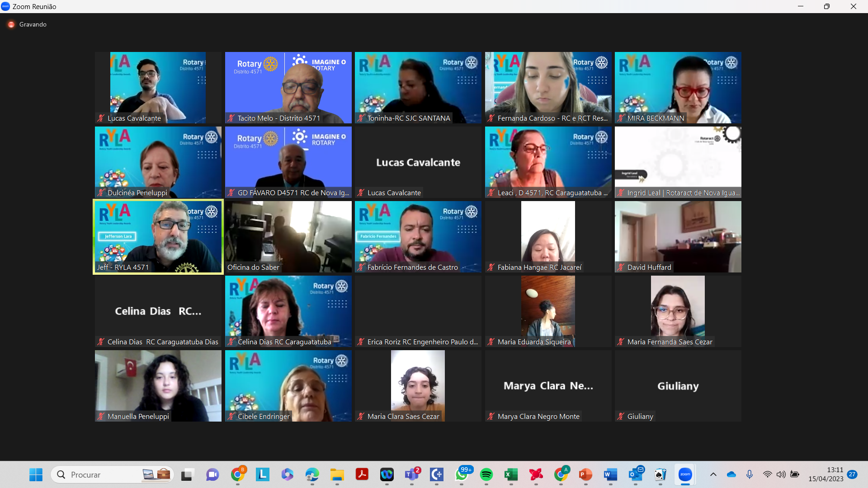The height and width of the screenshot is (488, 868).
Task: Open Spotify from the taskbar
Action: tap(486, 474)
